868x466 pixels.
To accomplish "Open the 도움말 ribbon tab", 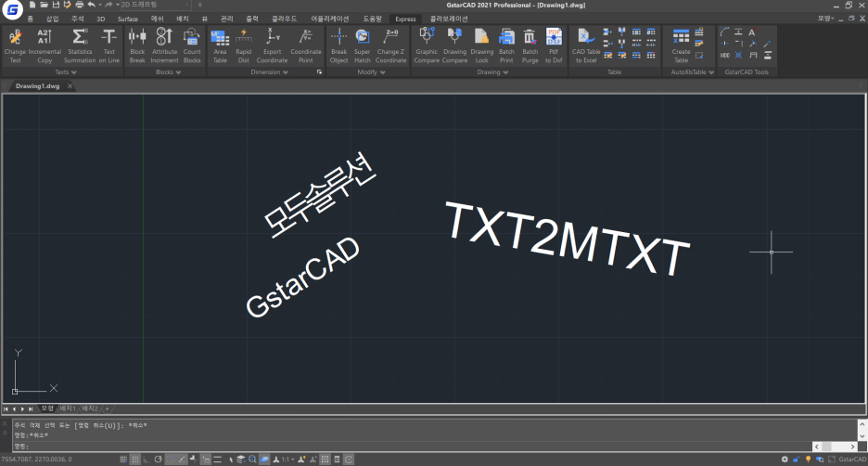I will pos(372,18).
